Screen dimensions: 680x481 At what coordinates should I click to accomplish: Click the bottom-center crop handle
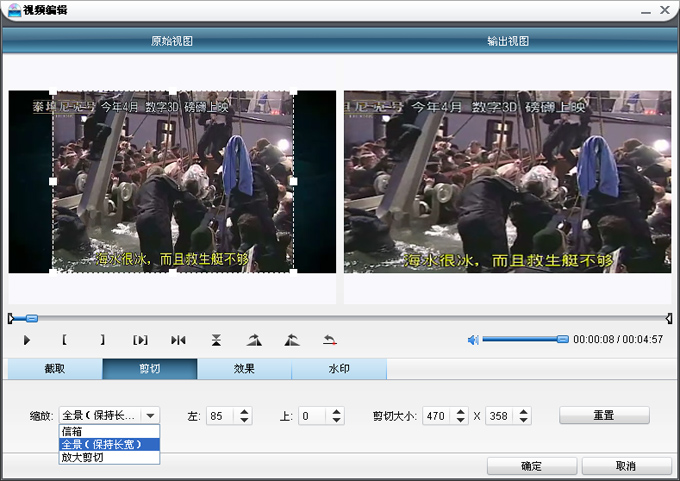[173, 272]
